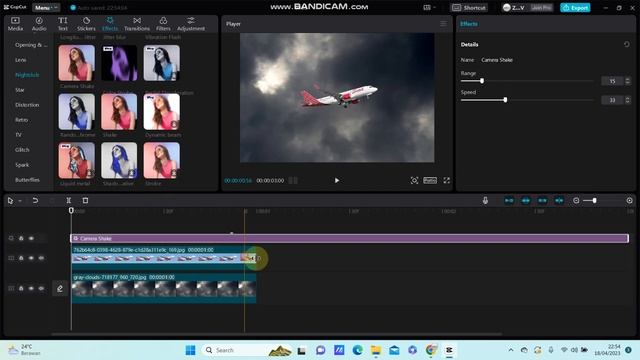640x360 pixels.
Task: Click the player screenshot focus icon
Action: [414, 180]
